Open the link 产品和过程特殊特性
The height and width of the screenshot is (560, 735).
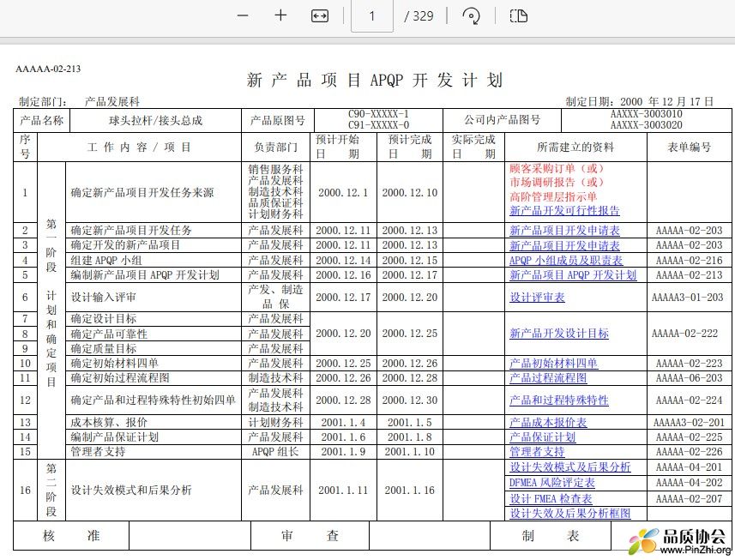pos(558,400)
